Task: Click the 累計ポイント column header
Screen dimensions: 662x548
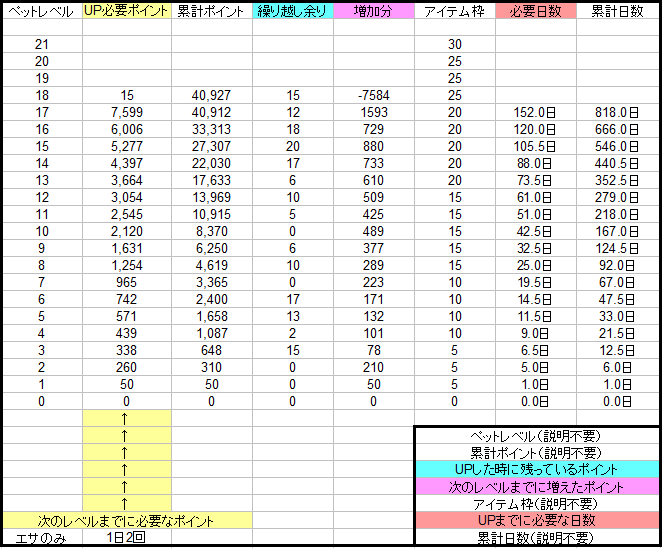Action: 211,10
